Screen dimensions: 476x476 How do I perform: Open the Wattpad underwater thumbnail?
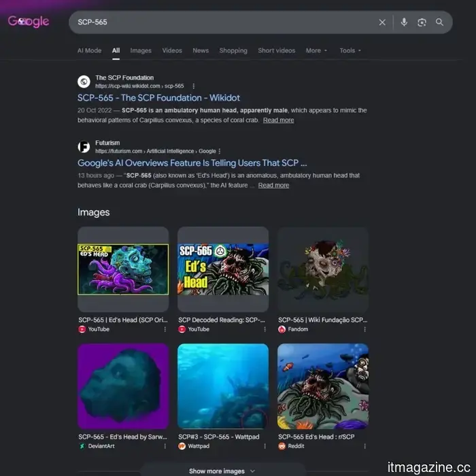tap(223, 386)
